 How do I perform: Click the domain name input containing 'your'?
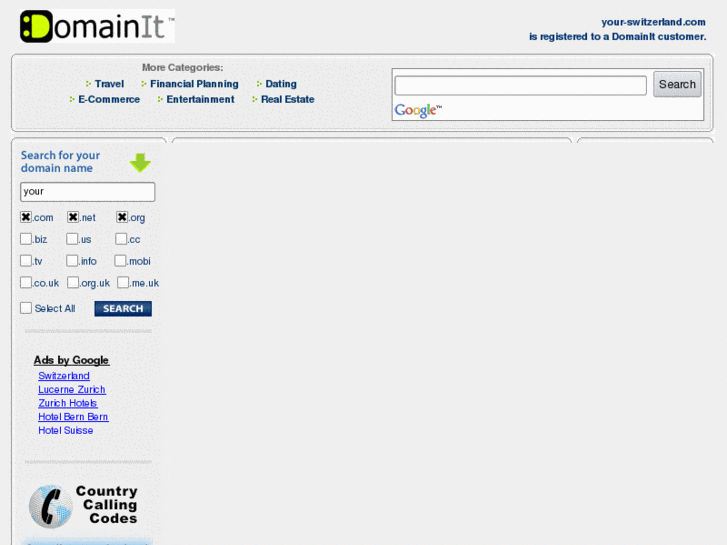88,192
